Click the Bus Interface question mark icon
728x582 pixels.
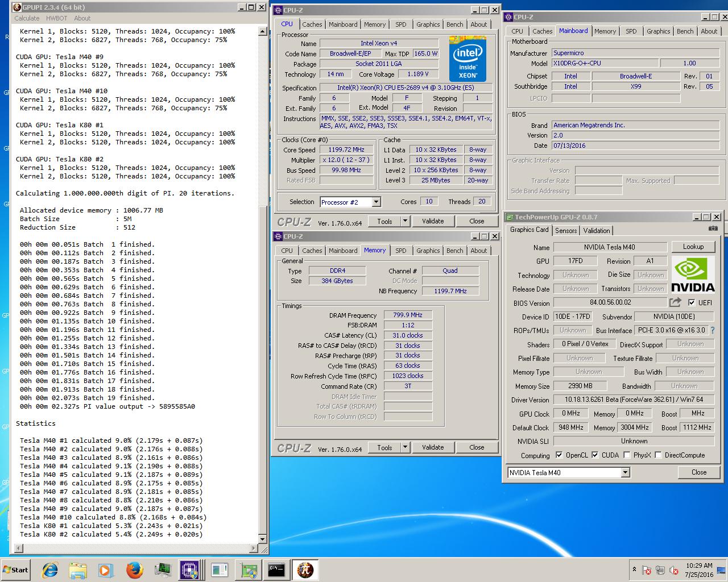coord(713,330)
